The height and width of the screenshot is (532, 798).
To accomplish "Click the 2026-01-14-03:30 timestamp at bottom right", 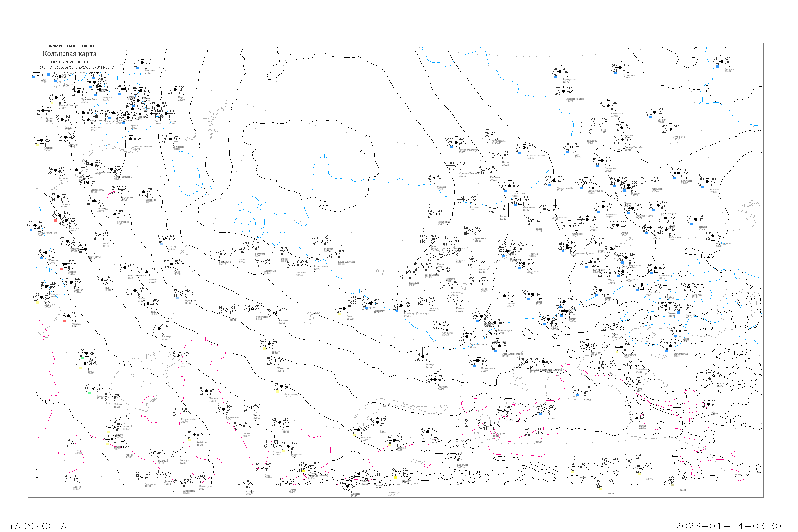I will (728, 526).
